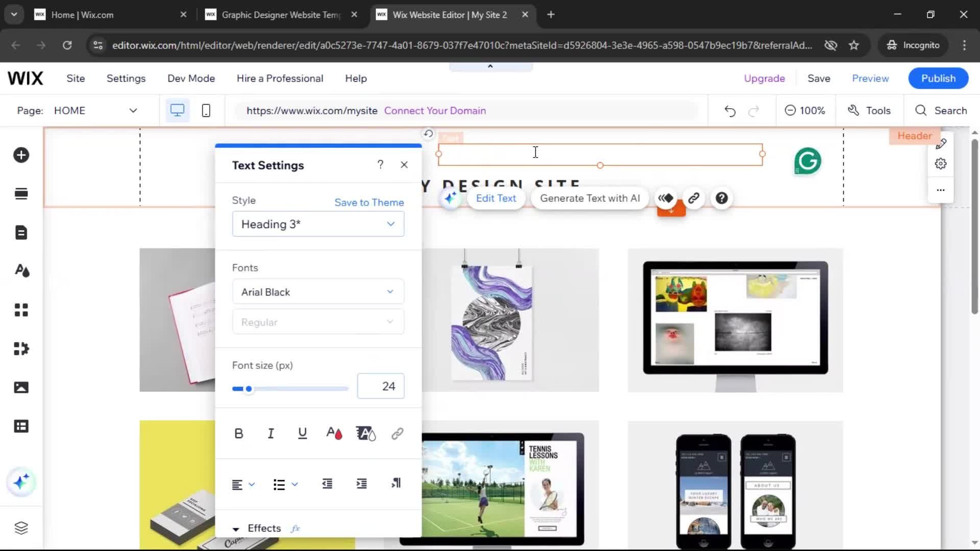This screenshot has width=980, height=551.
Task: Apply underline formatting in Text Settings
Action: point(302,434)
